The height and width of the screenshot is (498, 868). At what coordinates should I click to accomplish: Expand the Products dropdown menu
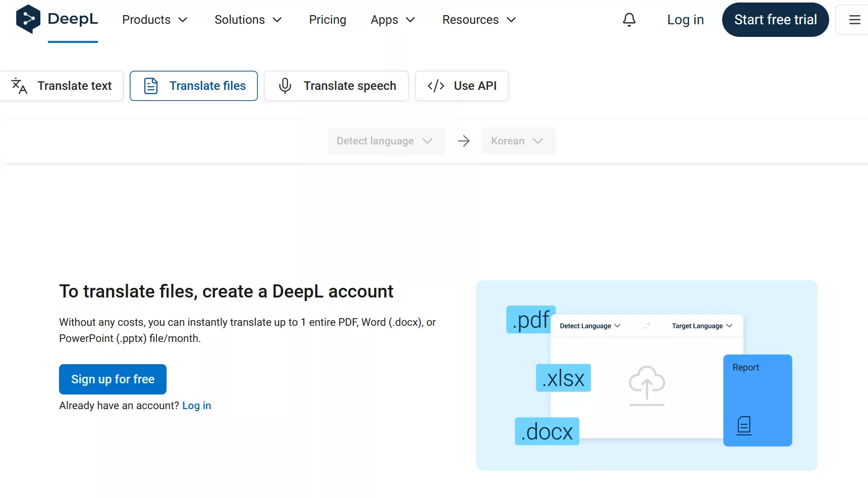click(154, 20)
